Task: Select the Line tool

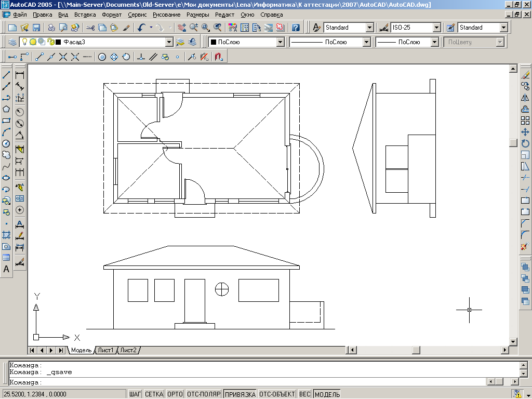Action: click(x=6, y=74)
